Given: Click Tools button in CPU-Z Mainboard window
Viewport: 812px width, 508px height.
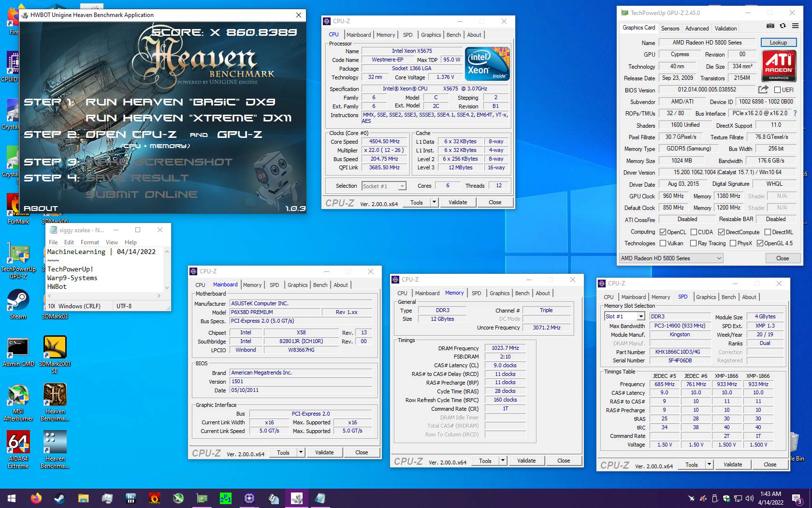Looking at the screenshot, I should pyautogui.click(x=283, y=452).
